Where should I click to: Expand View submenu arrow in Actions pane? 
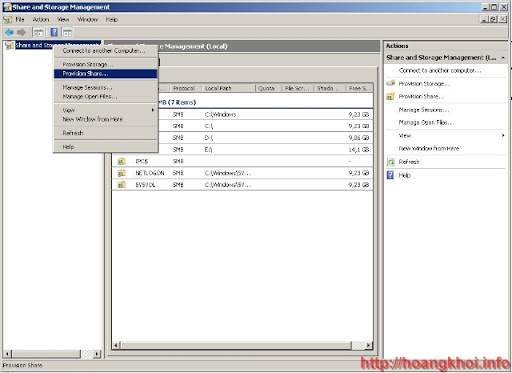(503, 136)
